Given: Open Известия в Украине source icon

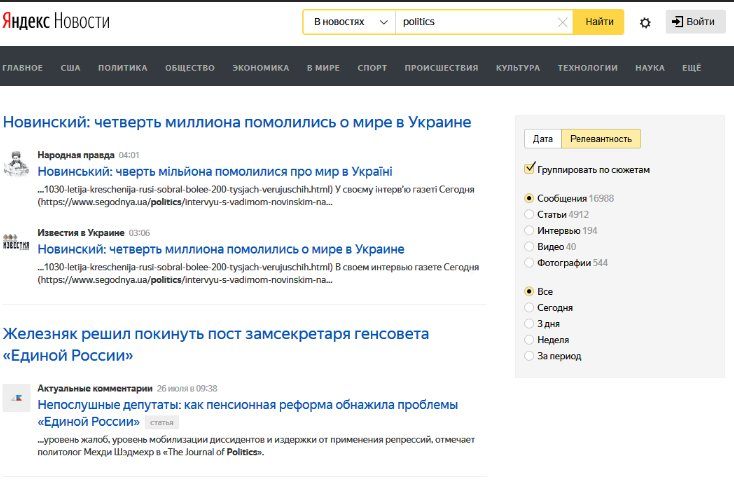Looking at the screenshot, I should click(16, 242).
